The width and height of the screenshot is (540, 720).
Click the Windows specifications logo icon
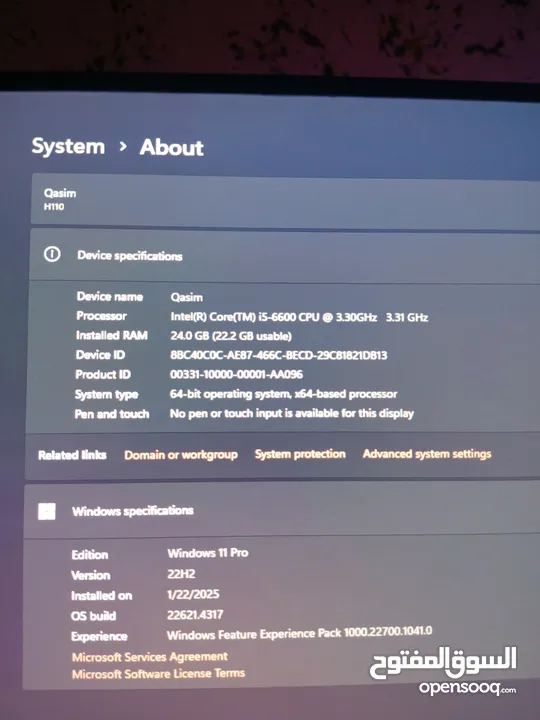[47, 511]
